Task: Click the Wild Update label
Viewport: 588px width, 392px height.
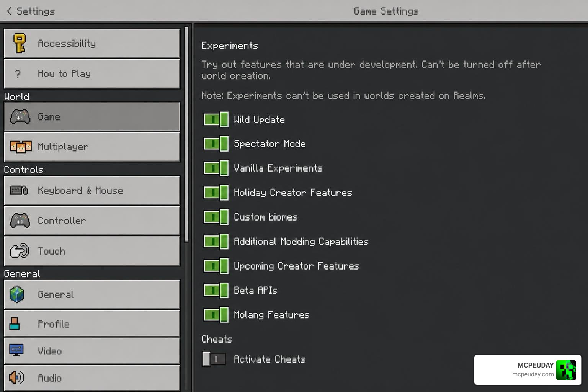Action: [260, 119]
